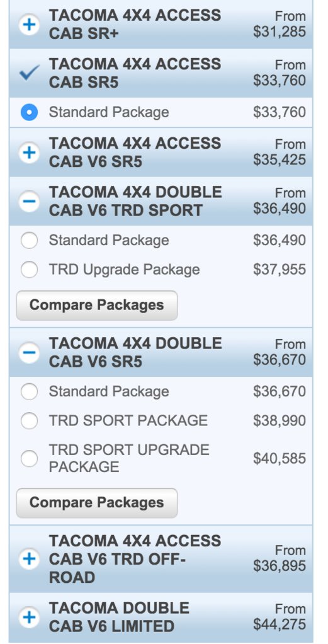Choose the TRD SPORT UPGRADE PACKAGE radio
Image resolution: width=328 pixels, height=644 pixels.
click(29, 458)
